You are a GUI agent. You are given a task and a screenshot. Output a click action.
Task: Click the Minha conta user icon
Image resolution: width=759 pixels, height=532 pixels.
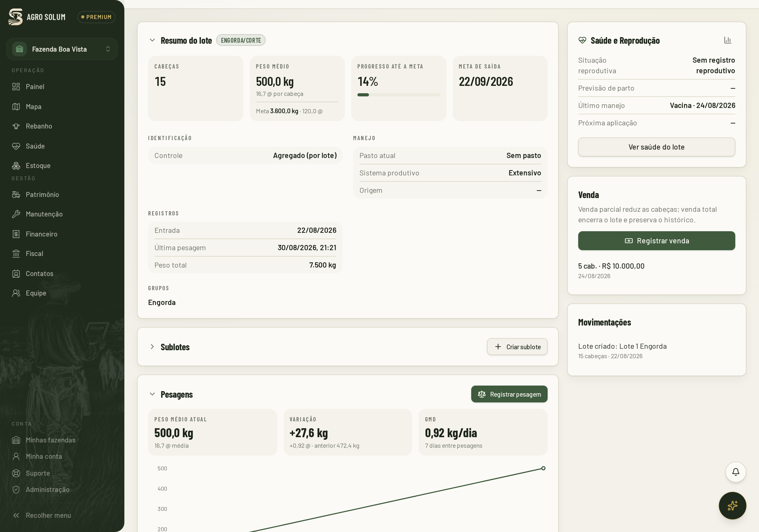16,456
